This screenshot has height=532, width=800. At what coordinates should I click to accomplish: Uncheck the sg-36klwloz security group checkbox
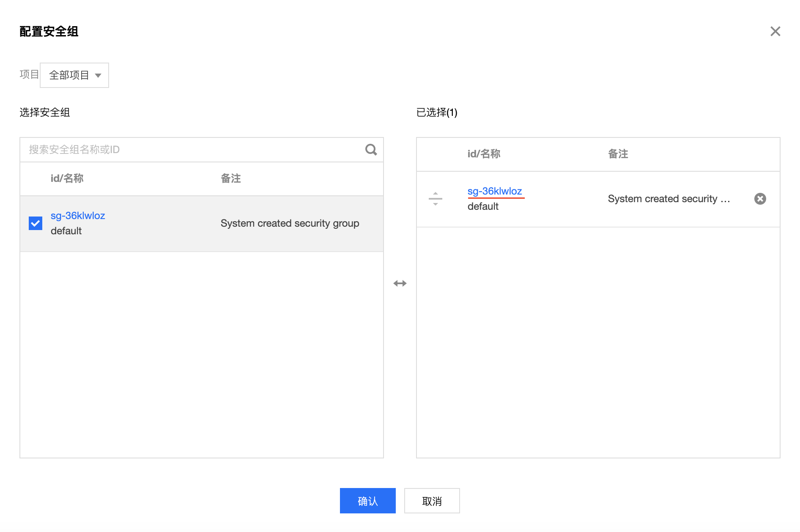[36, 223]
